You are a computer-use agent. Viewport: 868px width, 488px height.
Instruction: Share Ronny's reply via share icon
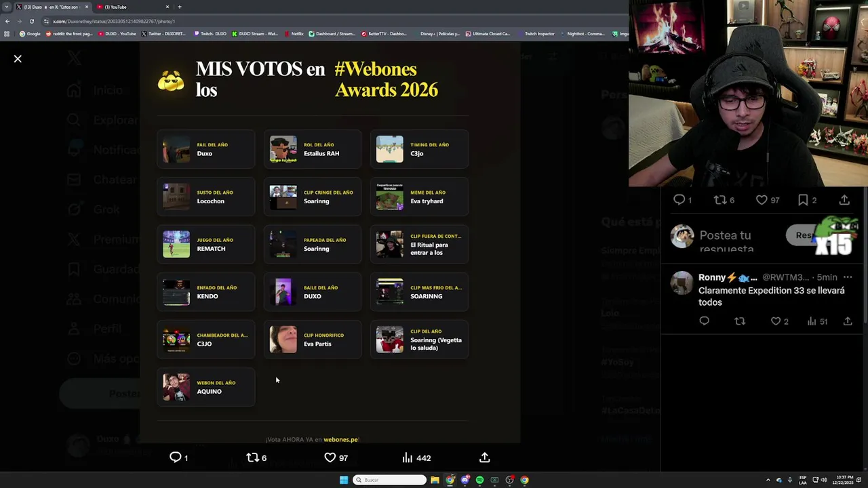848,321
